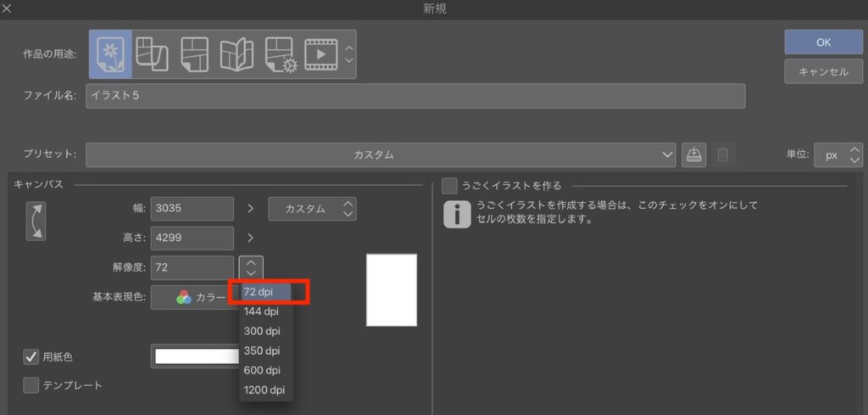
Task: Swap width and height with rotate icon
Action: [36, 221]
